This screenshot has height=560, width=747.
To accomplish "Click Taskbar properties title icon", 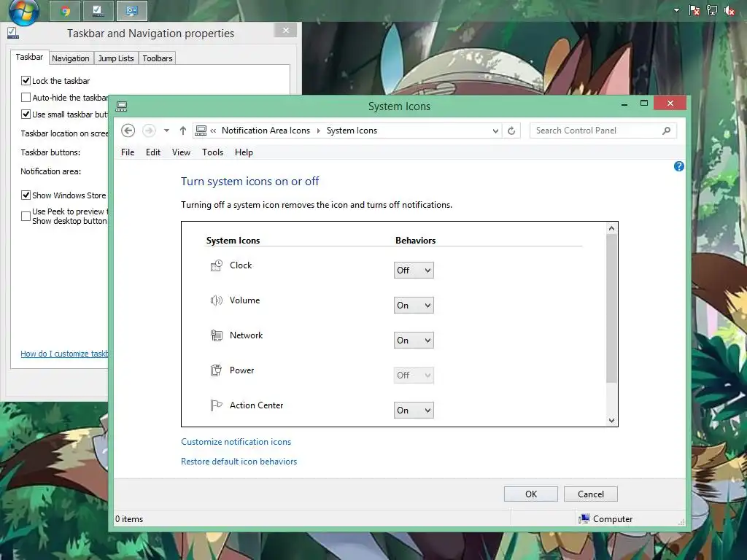I will 13,33.
